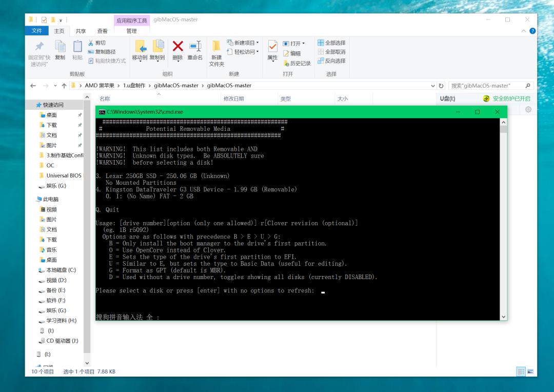Switch to details view icon in status bar
This screenshot has width=554, height=392.
click(521, 371)
